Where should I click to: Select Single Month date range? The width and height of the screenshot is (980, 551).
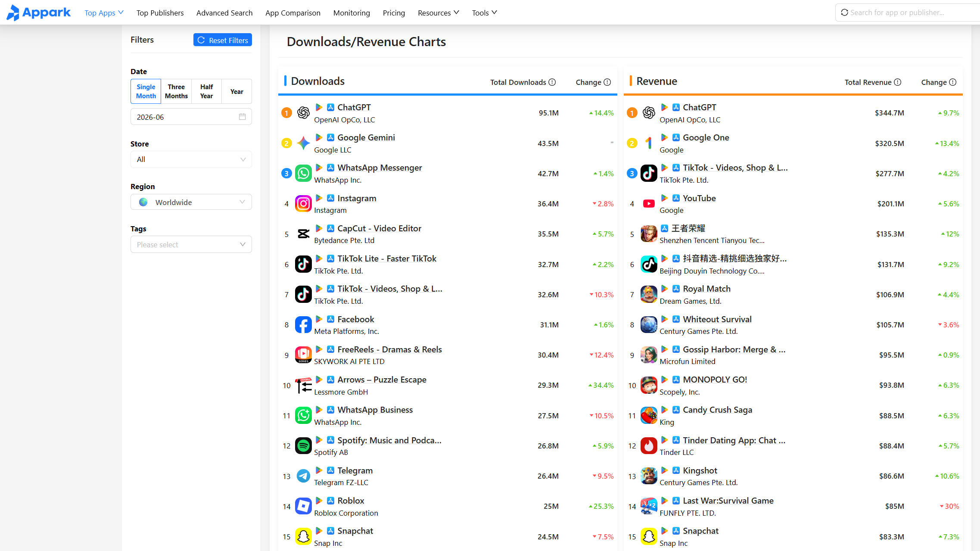pos(146,91)
